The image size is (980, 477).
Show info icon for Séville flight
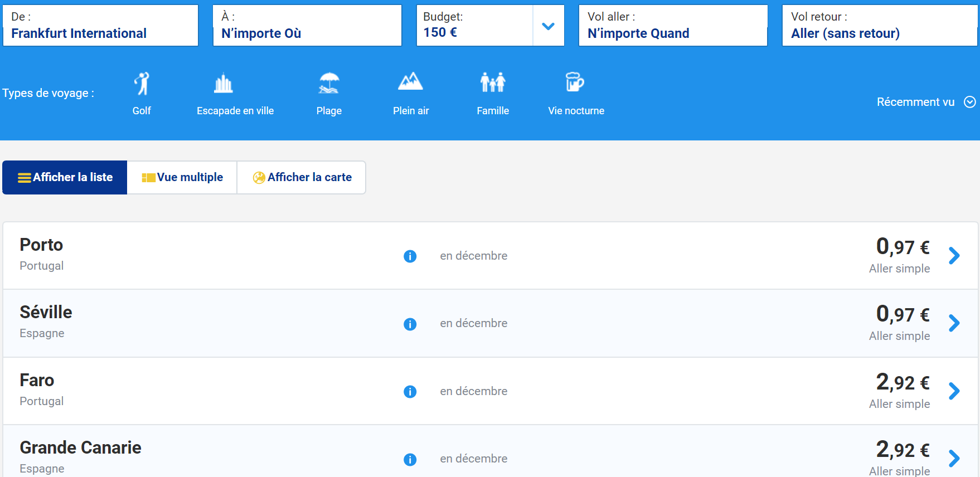tap(410, 324)
